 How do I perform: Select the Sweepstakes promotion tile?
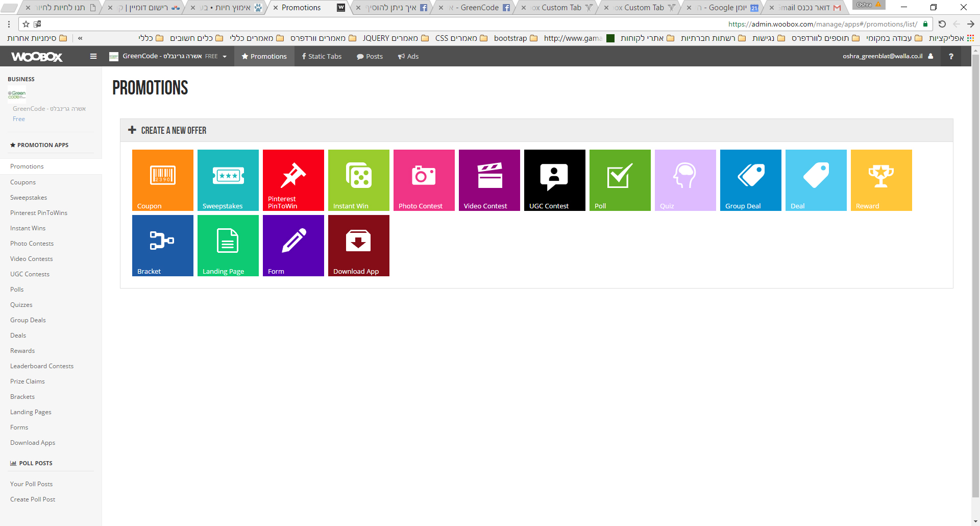click(x=228, y=180)
